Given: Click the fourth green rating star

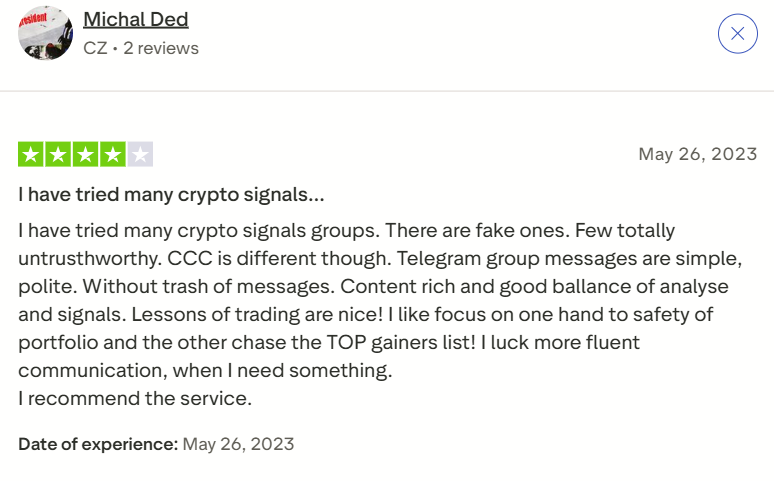Looking at the screenshot, I should coord(112,155).
